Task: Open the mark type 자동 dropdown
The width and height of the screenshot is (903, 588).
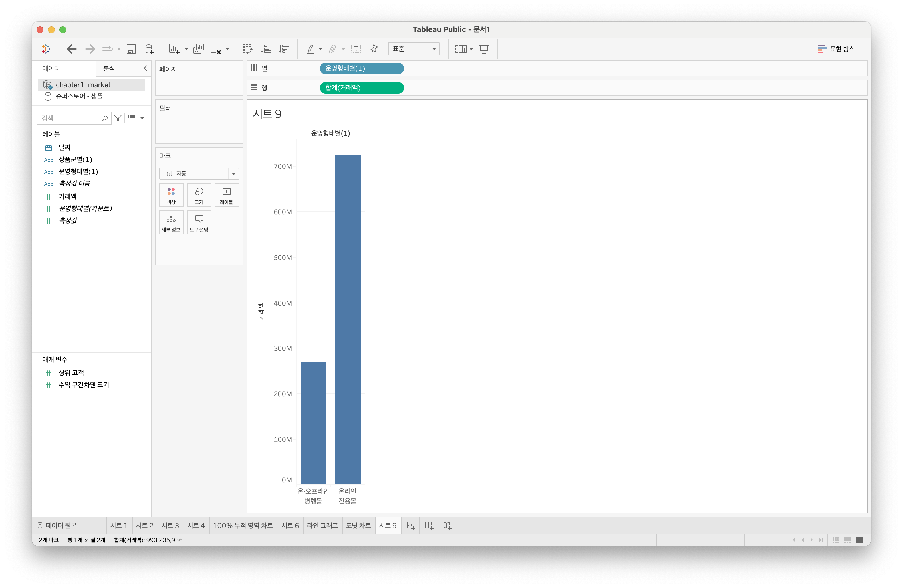Action: click(x=233, y=174)
